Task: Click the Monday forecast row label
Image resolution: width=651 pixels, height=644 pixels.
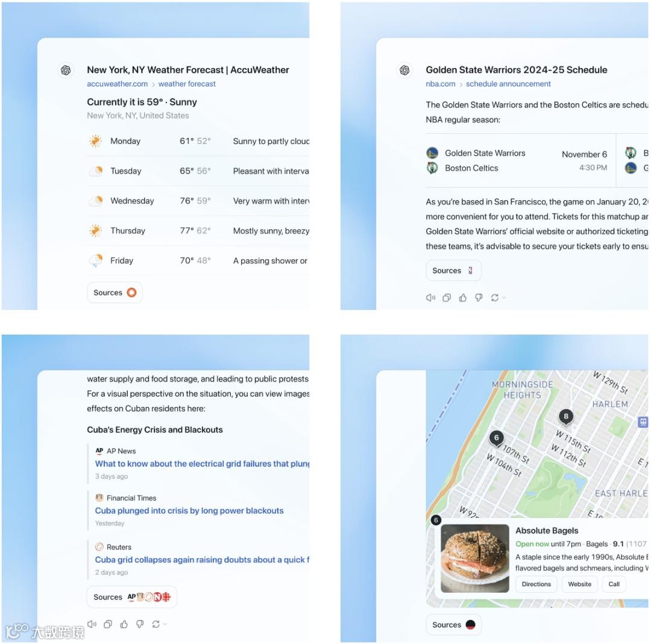Action: pyautogui.click(x=125, y=141)
